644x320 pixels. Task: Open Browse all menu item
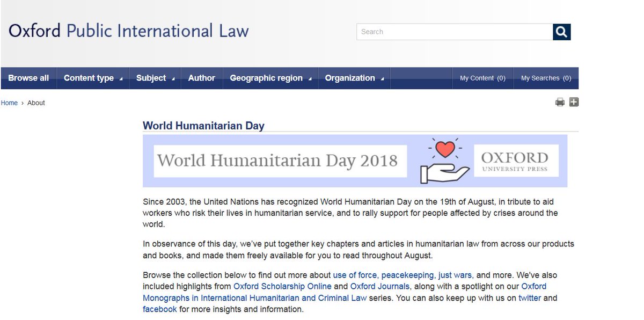tap(28, 78)
